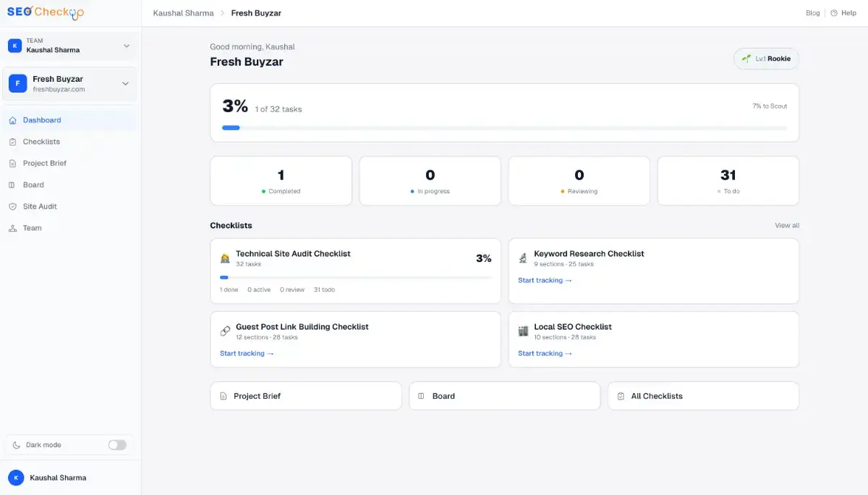Viewport: 868px width, 495px height.
Task: Toggle the Project Brief sidebar entry
Action: point(43,163)
